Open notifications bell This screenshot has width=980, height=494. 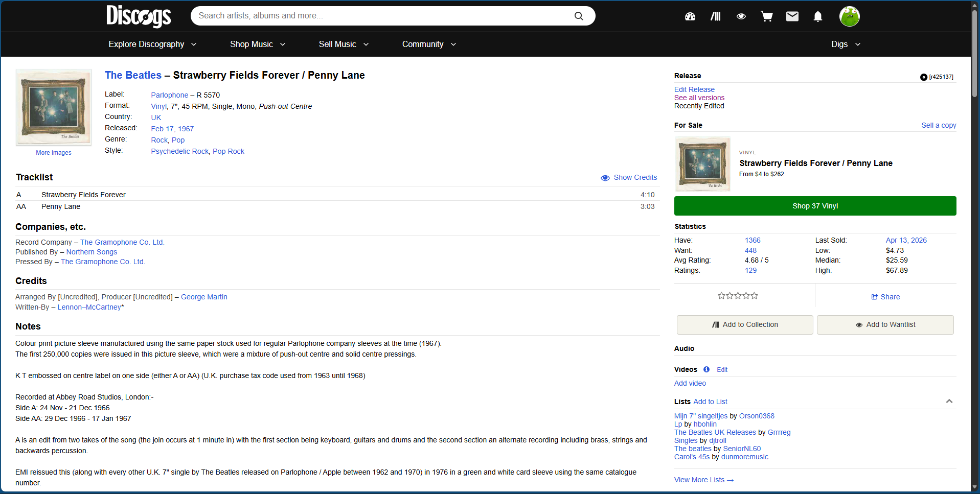pyautogui.click(x=817, y=16)
